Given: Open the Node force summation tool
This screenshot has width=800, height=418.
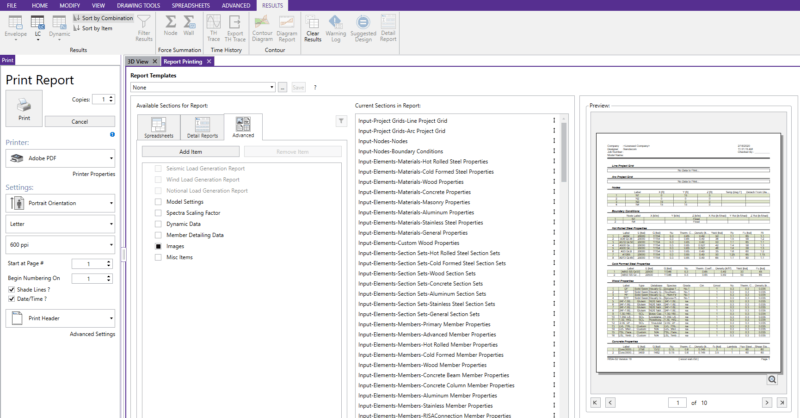Looking at the screenshot, I should click(170, 25).
